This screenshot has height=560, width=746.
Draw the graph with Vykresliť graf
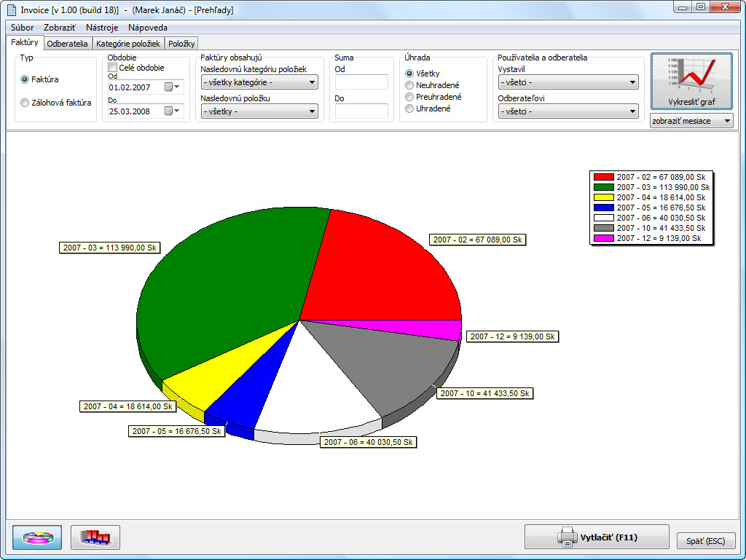tap(691, 82)
